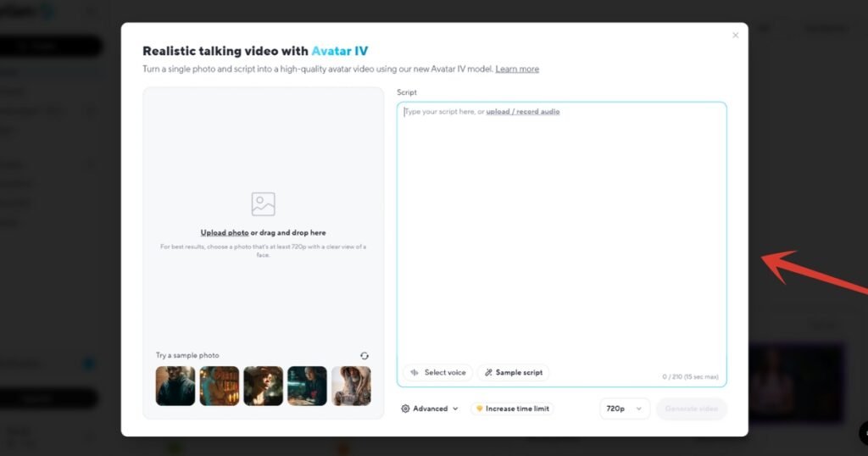This screenshot has height=456, width=868.
Task: Refresh the sample photos with the reload icon
Action: tap(364, 356)
